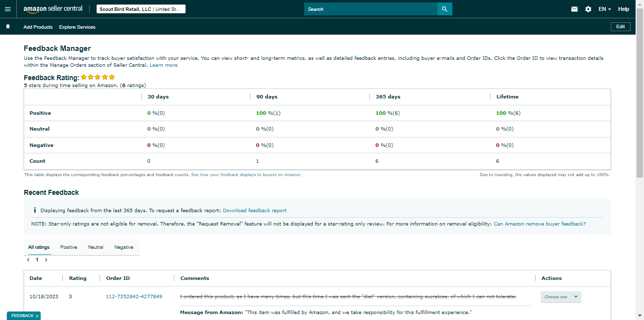This screenshot has height=320, width=644.
Task: Click the 90 days column header
Action: [267, 97]
